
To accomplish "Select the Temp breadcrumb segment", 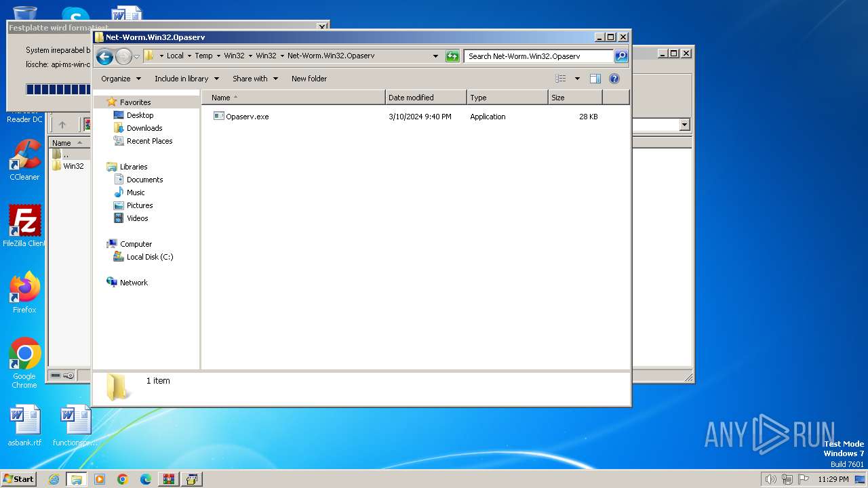I will [203, 56].
